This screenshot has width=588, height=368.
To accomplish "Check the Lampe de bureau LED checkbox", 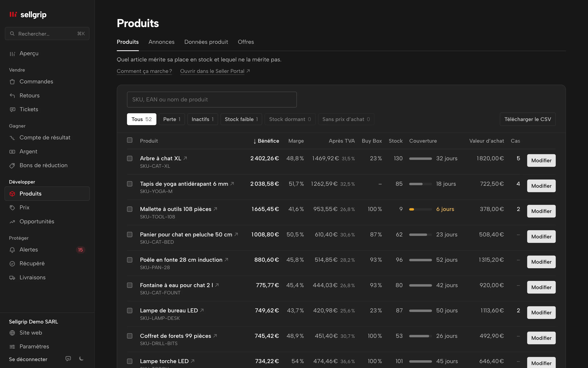I will (130, 311).
